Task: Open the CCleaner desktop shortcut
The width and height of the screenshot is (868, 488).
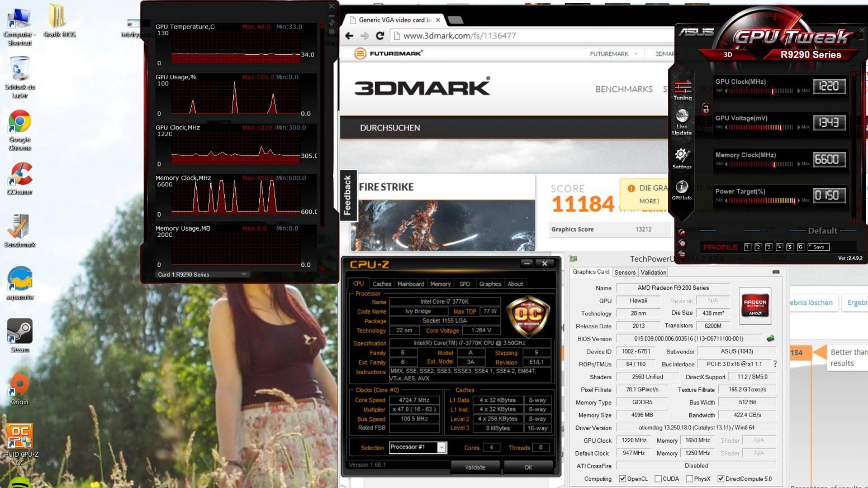Action: [x=20, y=178]
